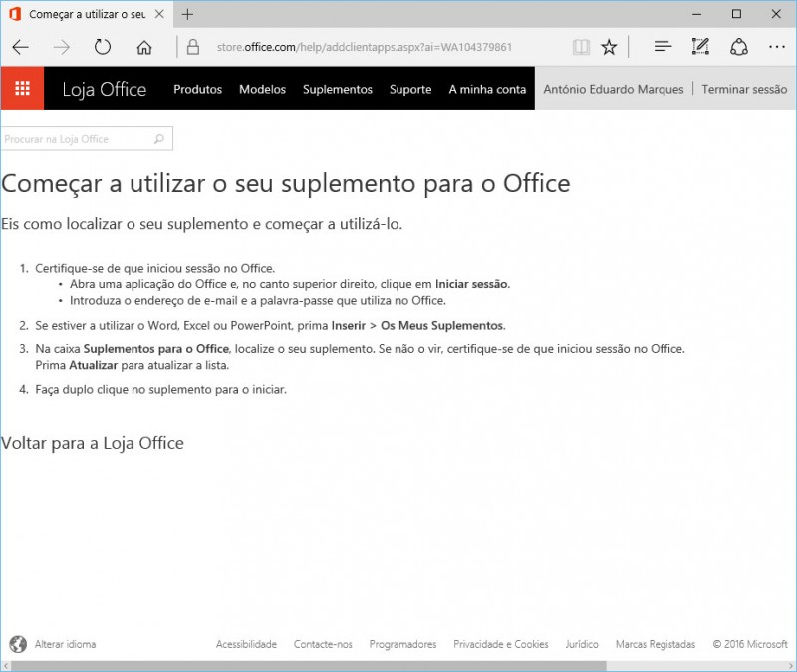The image size is (797, 672).
Task: Select the Make a Web Note pen icon
Action: tap(699, 46)
